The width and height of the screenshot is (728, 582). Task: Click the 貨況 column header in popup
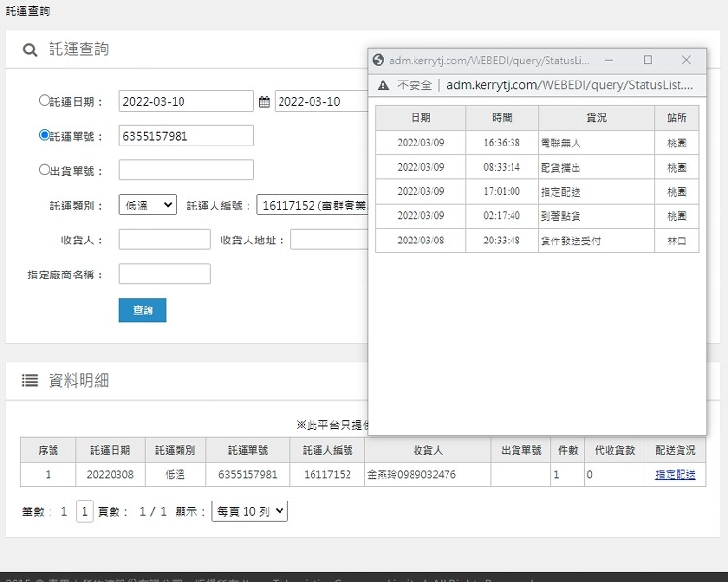click(597, 118)
